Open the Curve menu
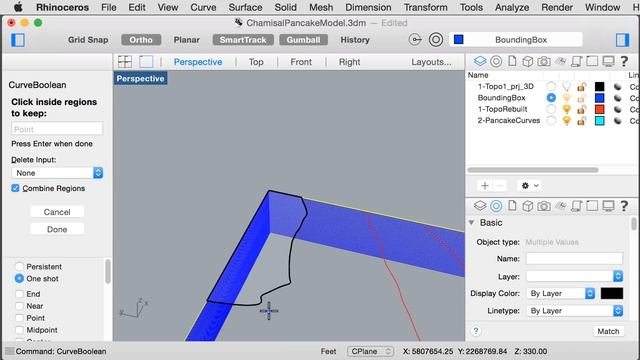The height and width of the screenshot is (360, 640). point(203,7)
